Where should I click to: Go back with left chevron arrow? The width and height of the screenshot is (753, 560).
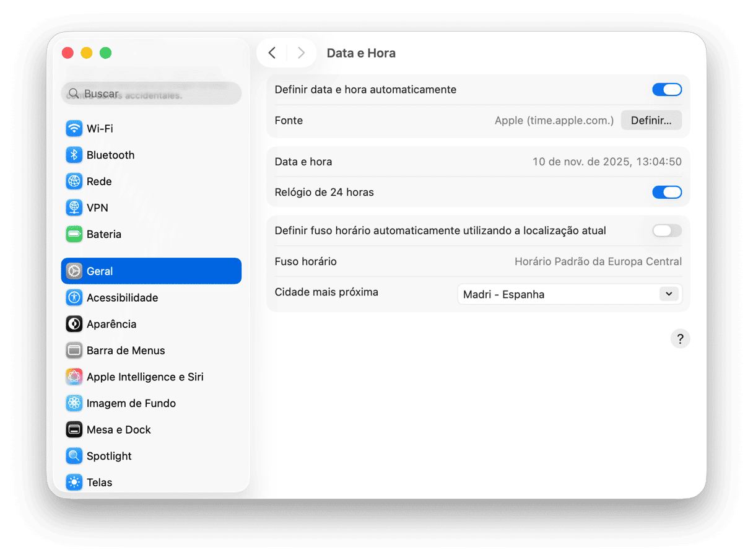click(272, 53)
